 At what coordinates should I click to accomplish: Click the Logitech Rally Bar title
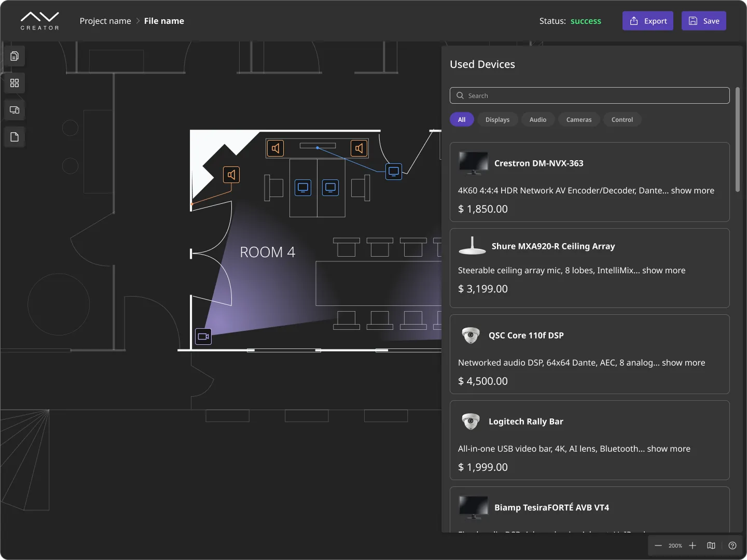[x=526, y=422]
